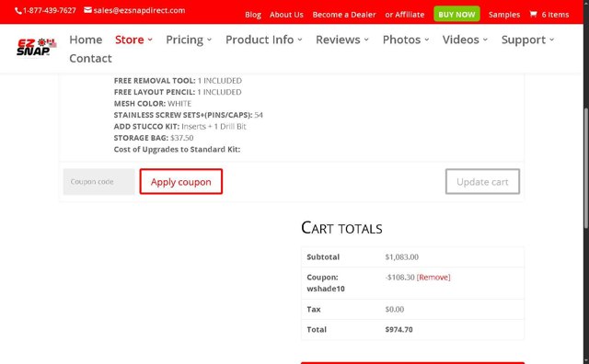The width and height of the screenshot is (589, 364).
Task: Click the FREE REMOVAL TOOL line
Action: pyautogui.click(x=178, y=81)
